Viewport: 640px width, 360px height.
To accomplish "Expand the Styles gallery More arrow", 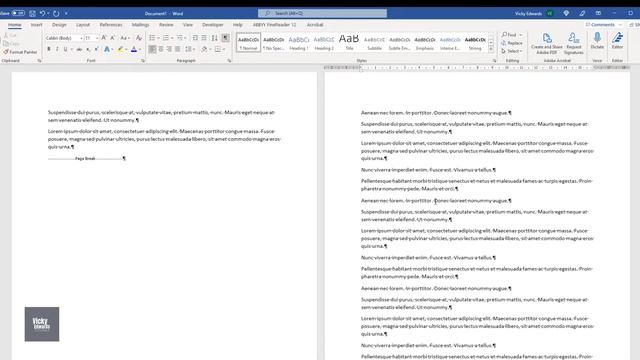I will tap(491, 49).
